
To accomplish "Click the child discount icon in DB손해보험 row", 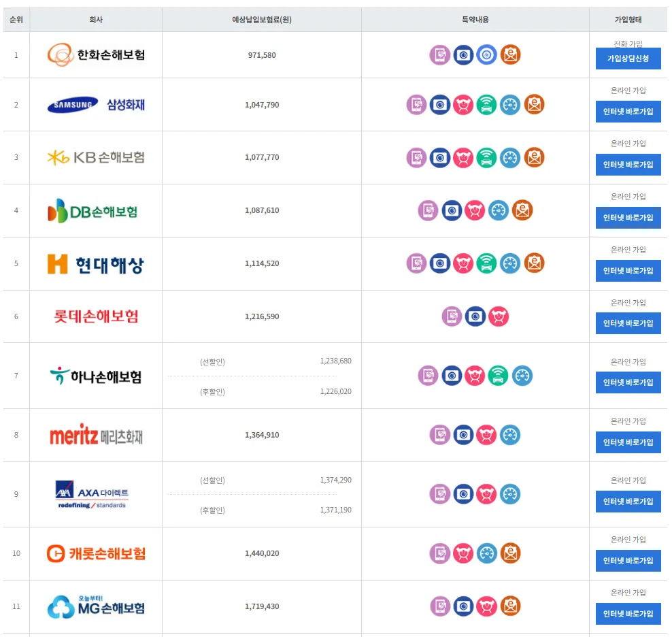I will 475,210.
